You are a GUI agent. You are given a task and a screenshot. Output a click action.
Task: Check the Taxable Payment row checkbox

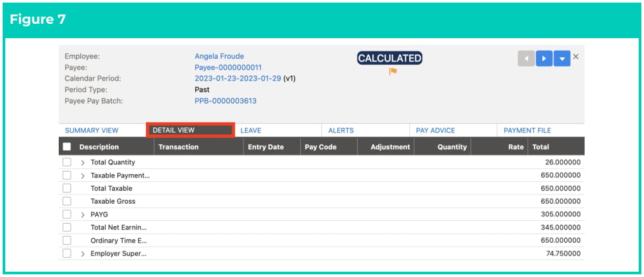coord(67,175)
